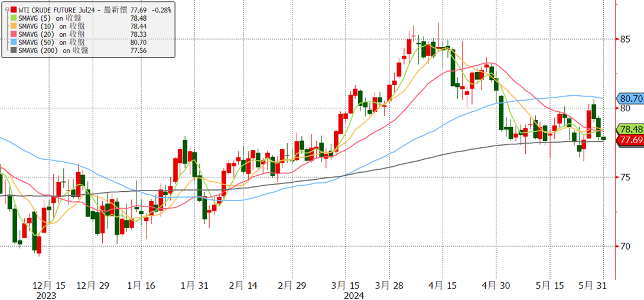The width and height of the screenshot is (644, 300).
Task: Select the 'SMAVG (10) on 收盤' legend row
Action: point(52,26)
